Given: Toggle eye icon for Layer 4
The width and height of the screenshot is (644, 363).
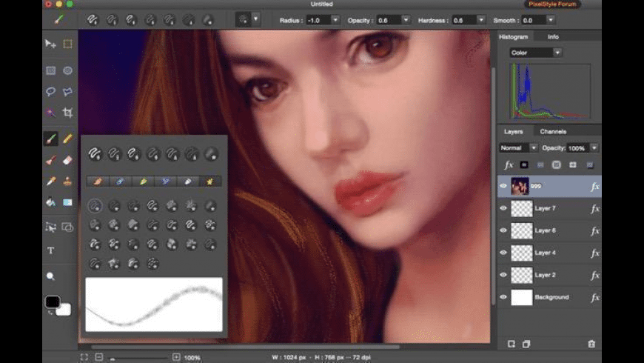Looking at the screenshot, I should click(x=503, y=253).
